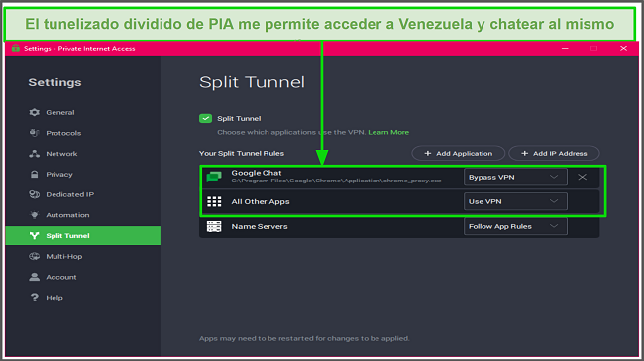Click the Your Split Tunnel Rules heading
Viewport: 644px width, 361px height.
(x=242, y=153)
